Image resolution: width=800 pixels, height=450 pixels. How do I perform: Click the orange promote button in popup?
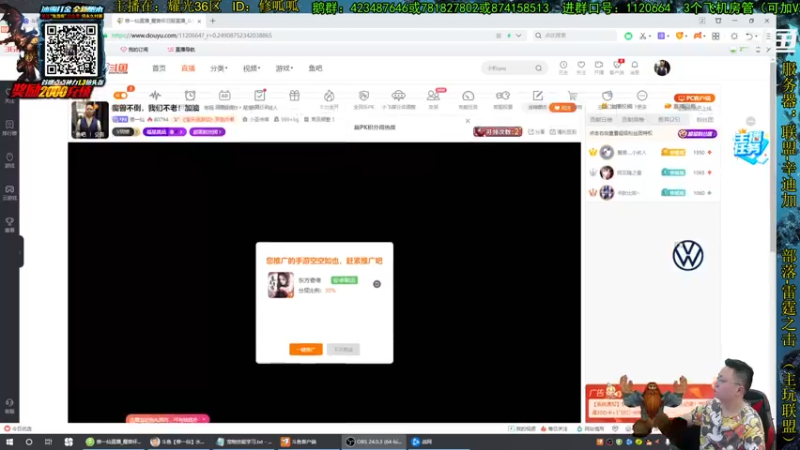point(306,349)
